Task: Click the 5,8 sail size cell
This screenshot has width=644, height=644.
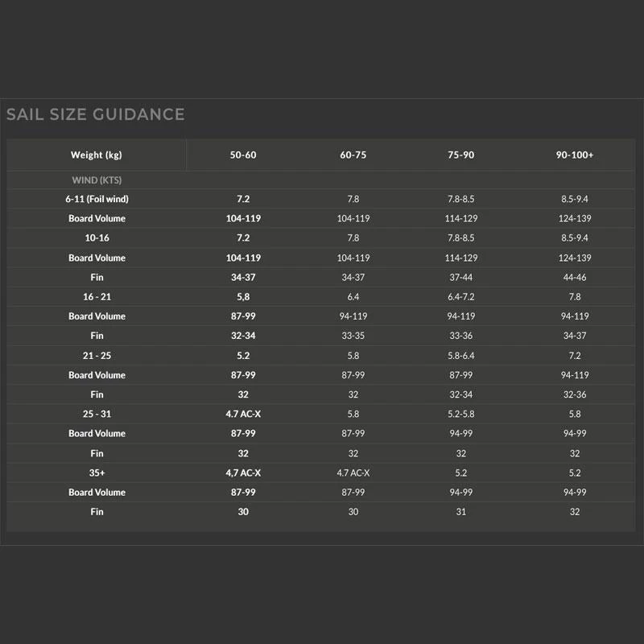Action: 243,297
